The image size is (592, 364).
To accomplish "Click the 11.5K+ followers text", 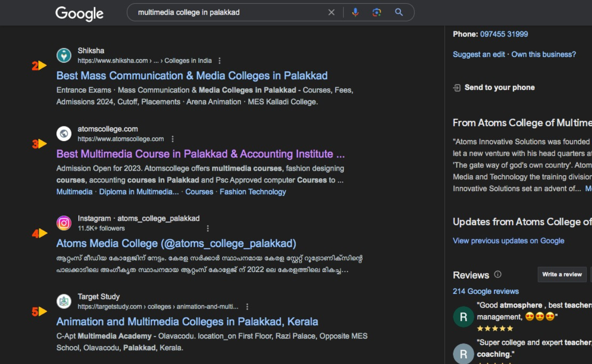I will pyautogui.click(x=101, y=228).
